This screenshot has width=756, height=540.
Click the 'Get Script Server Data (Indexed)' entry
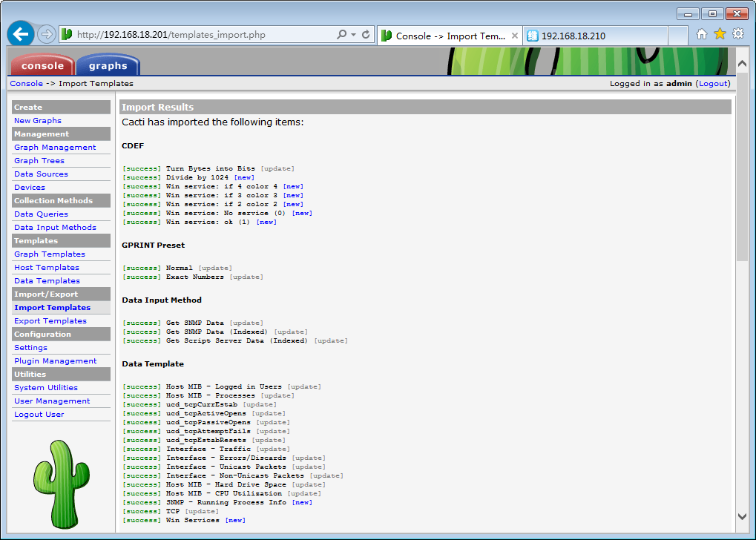(x=237, y=340)
